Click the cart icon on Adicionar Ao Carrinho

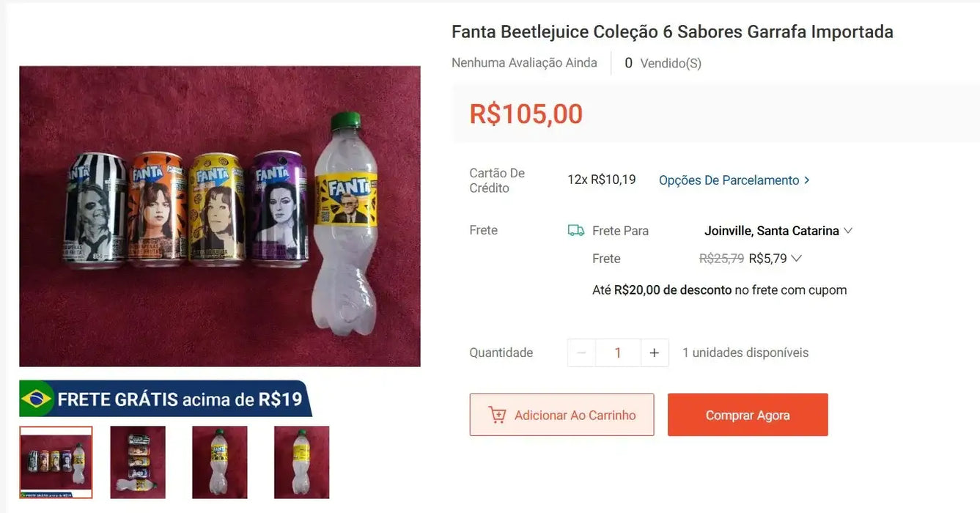pyautogui.click(x=497, y=415)
